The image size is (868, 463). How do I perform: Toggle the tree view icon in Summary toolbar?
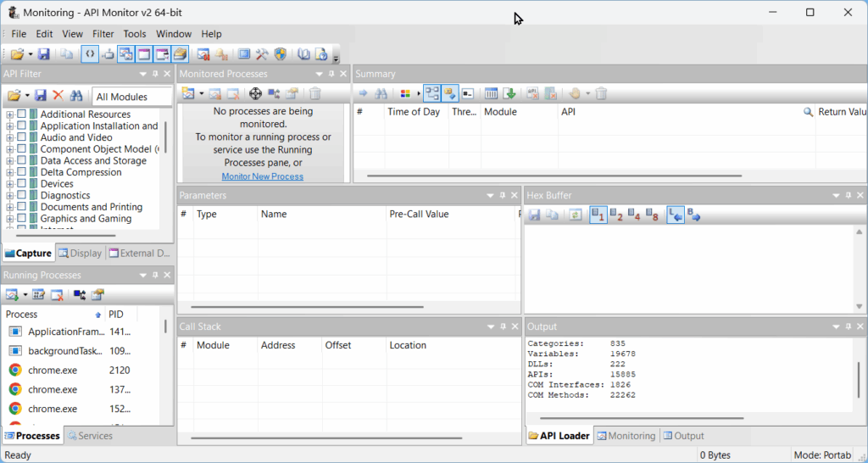[432, 93]
